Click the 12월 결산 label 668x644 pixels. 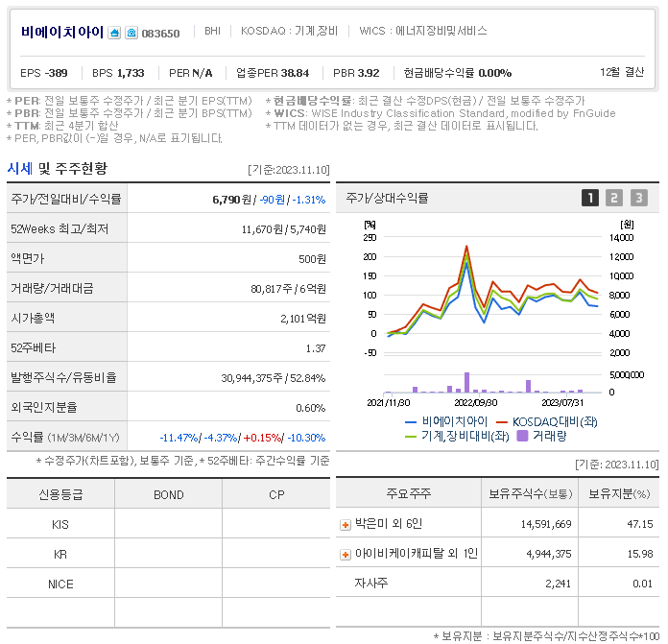coord(622,72)
